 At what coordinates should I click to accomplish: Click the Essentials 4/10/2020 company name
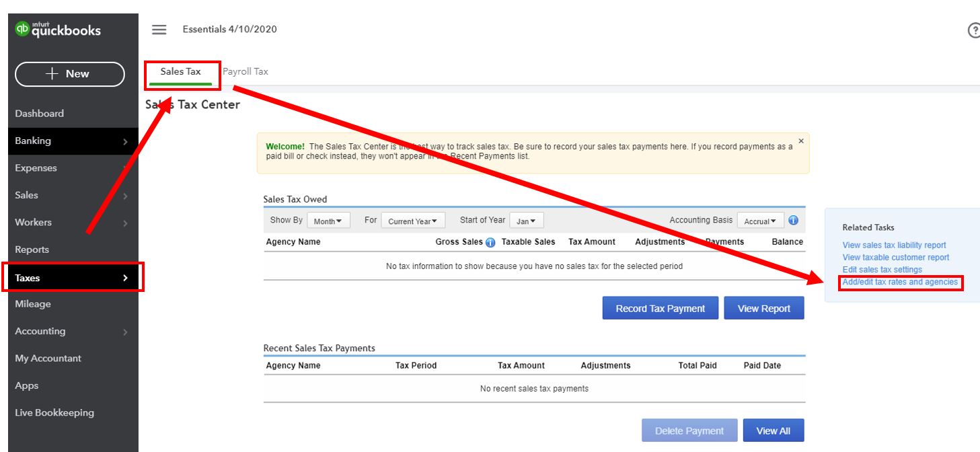(229, 30)
